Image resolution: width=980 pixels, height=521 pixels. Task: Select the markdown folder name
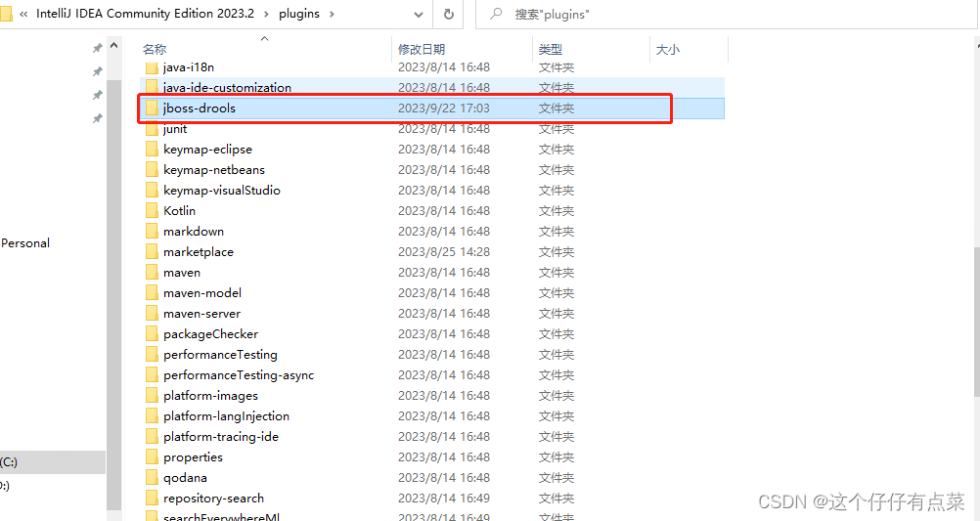(193, 231)
